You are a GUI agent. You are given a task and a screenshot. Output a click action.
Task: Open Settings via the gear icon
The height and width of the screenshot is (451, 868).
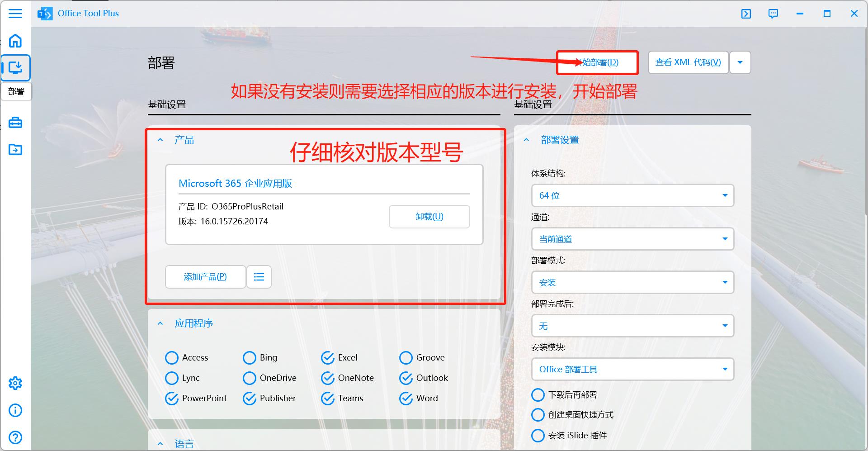(x=15, y=383)
